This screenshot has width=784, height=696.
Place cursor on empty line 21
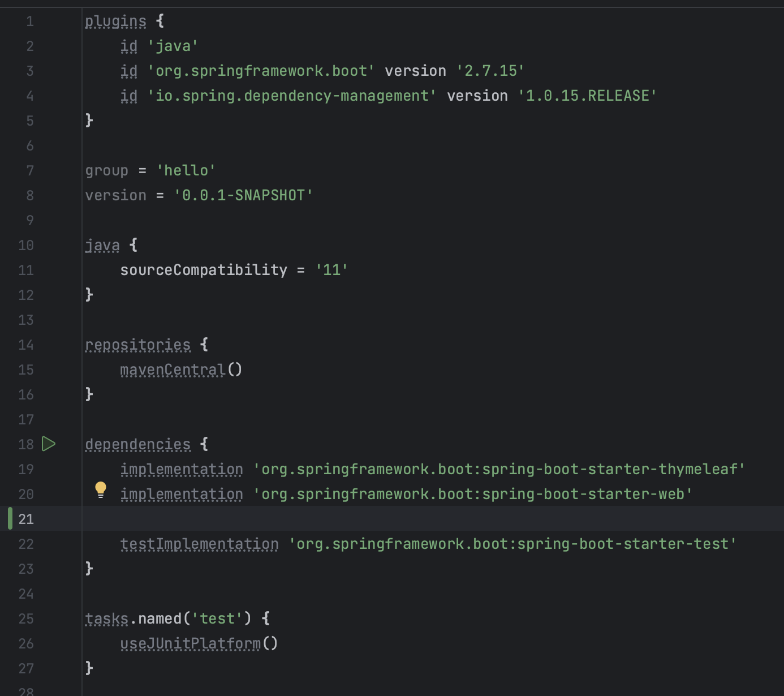coord(433,518)
